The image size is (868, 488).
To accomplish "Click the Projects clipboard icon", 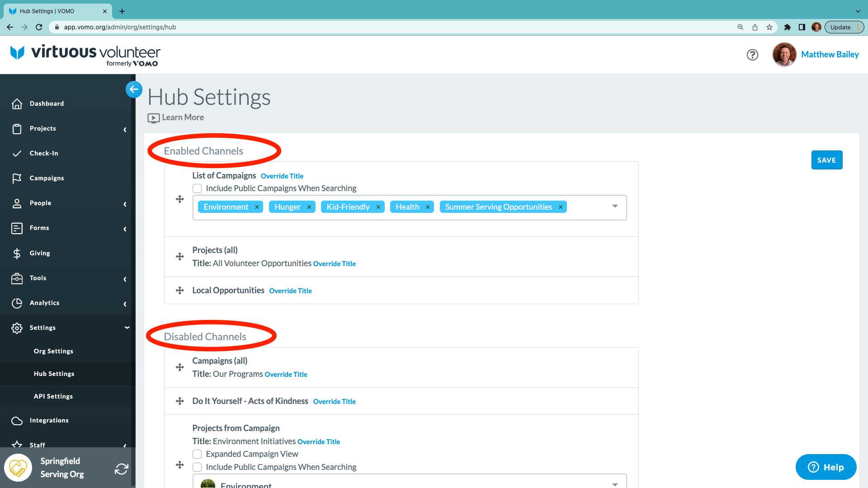I will tap(17, 129).
